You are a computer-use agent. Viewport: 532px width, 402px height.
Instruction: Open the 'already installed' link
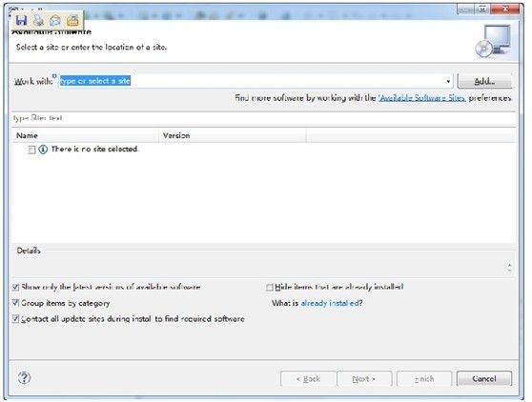[x=330, y=303]
